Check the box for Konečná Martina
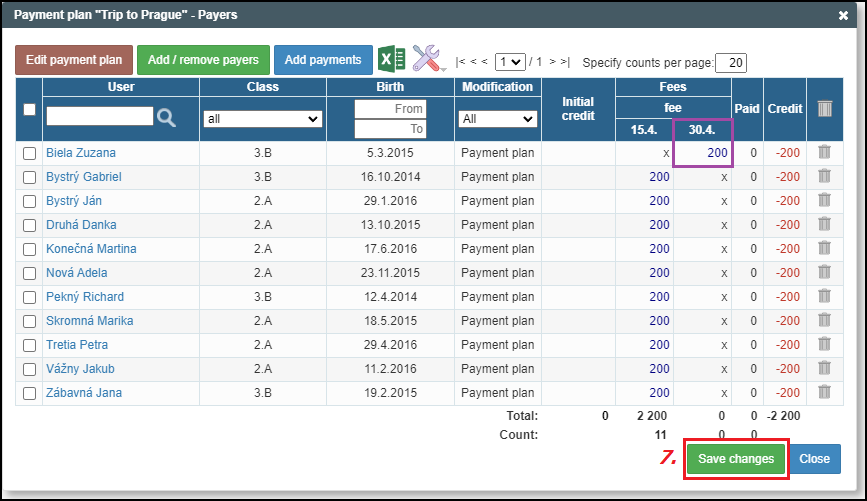Viewport: 867px width, 501px height. (29, 249)
